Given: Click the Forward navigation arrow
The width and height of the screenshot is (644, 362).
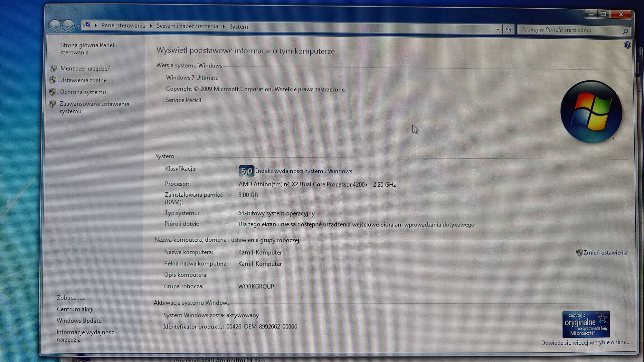Looking at the screenshot, I should pyautogui.click(x=68, y=25).
